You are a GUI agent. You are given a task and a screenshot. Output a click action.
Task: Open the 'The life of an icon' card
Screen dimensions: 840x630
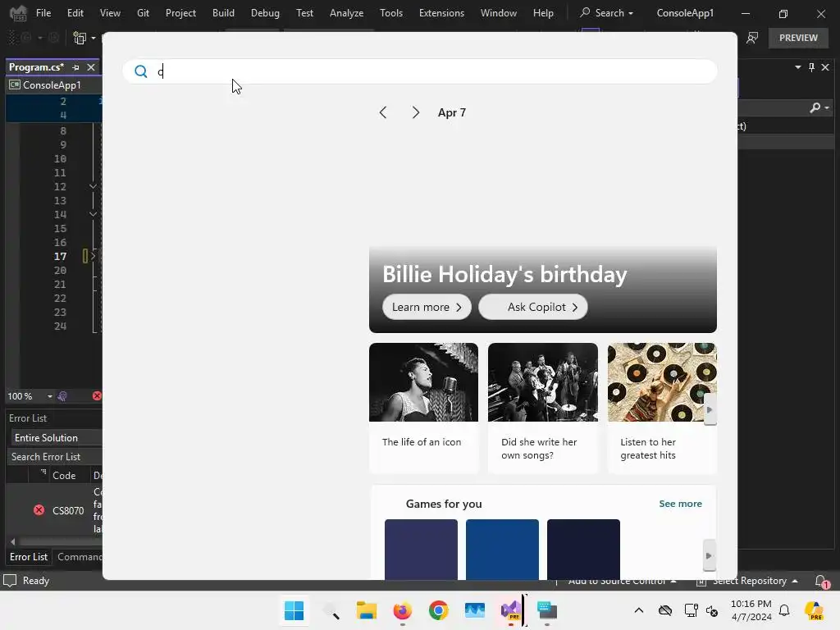click(423, 409)
